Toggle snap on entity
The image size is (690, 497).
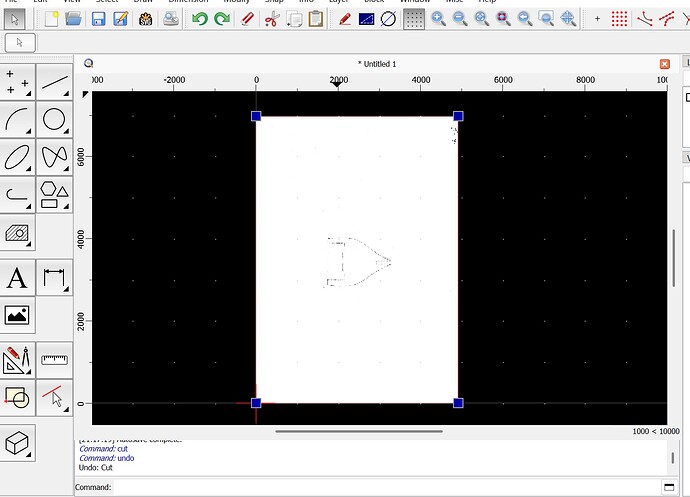tap(667, 19)
